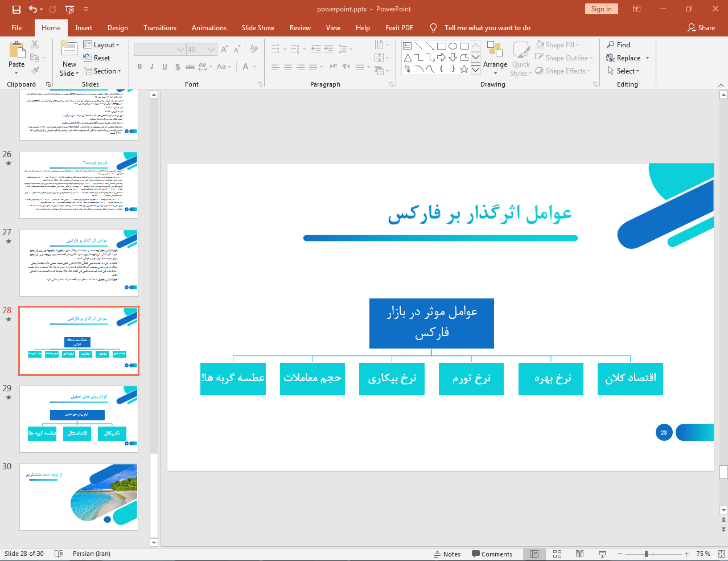
Task: Click the Sign in button
Action: 601,9
